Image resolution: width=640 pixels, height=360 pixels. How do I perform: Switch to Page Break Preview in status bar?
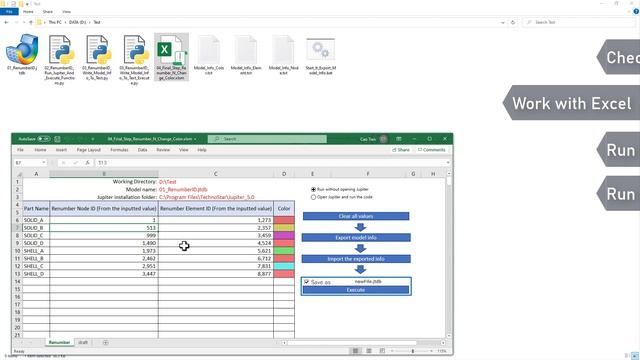tap(382, 351)
